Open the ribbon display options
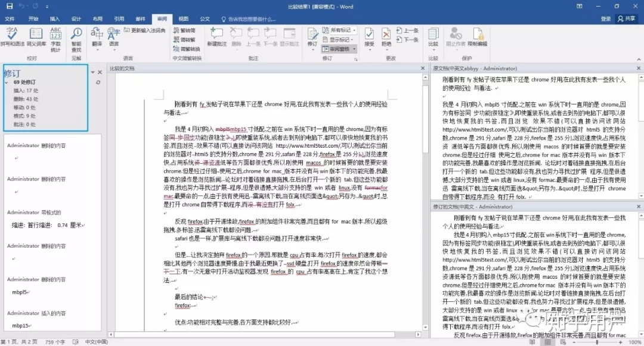 click(579, 6)
